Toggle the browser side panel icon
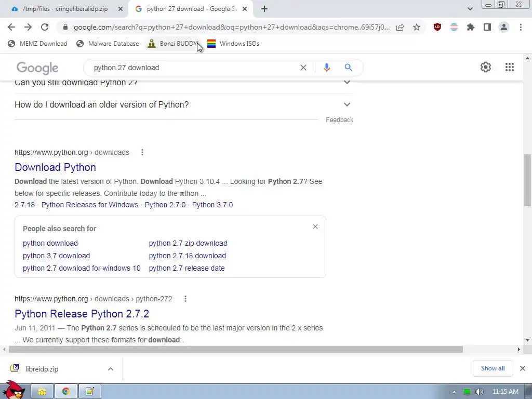Image resolution: width=532 pixels, height=399 pixels. pyautogui.click(x=487, y=27)
